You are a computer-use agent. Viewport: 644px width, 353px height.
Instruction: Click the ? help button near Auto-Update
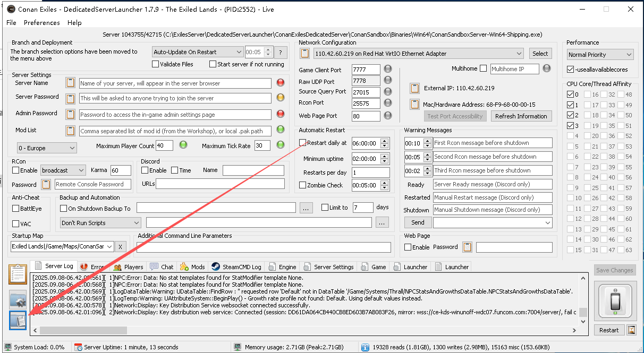click(x=281, y=52)
